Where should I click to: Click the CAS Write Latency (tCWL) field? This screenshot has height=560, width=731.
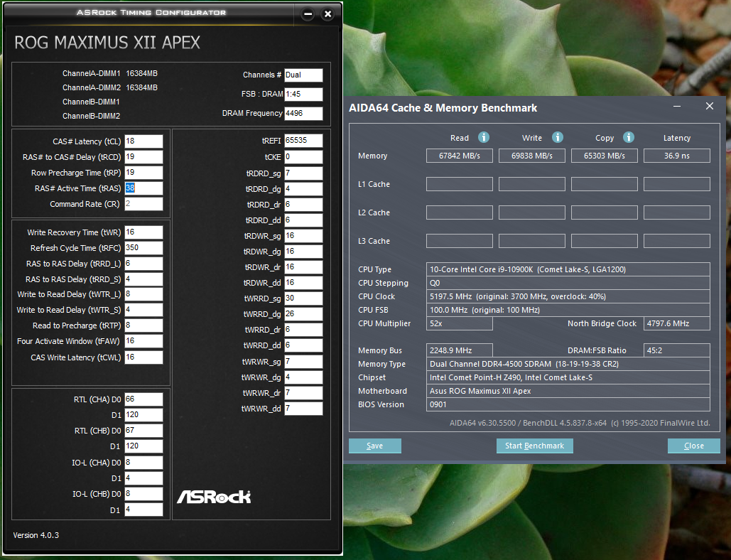tap(144, 357)
